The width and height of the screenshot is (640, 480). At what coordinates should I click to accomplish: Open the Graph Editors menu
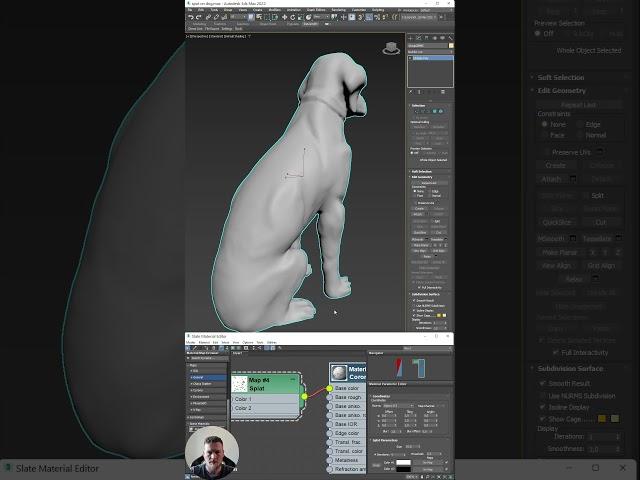point(317,10)
